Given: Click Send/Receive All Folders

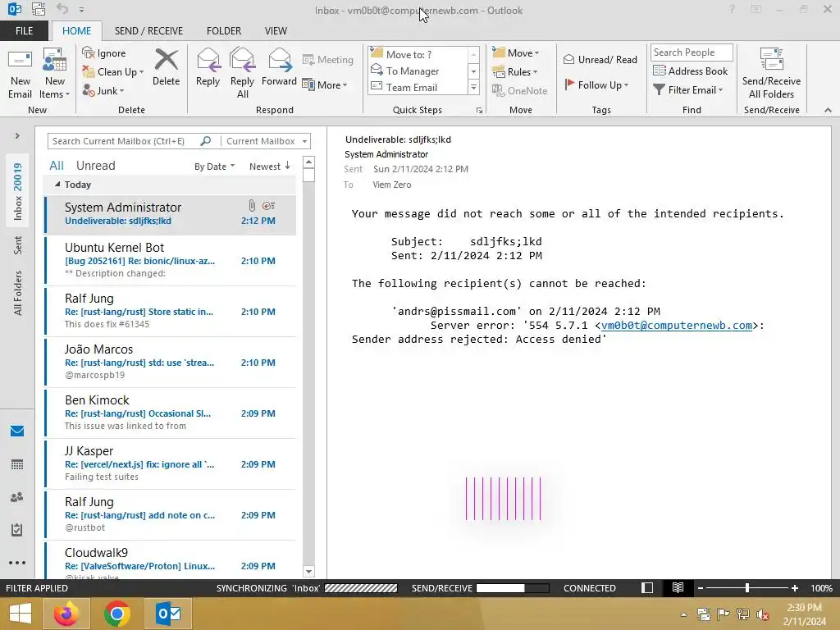Looking at the screenshot, I should 771,74.
